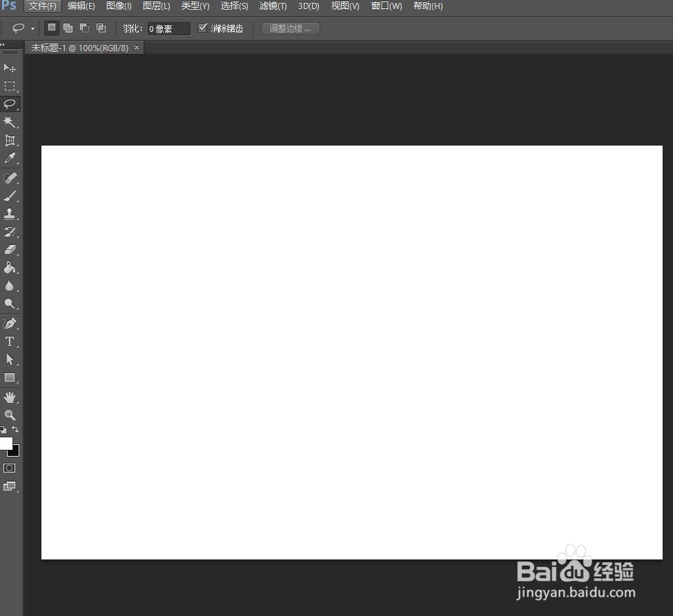Enable Subtract from Selection mode
Screen dimensions: 673x616
[84, 28]
